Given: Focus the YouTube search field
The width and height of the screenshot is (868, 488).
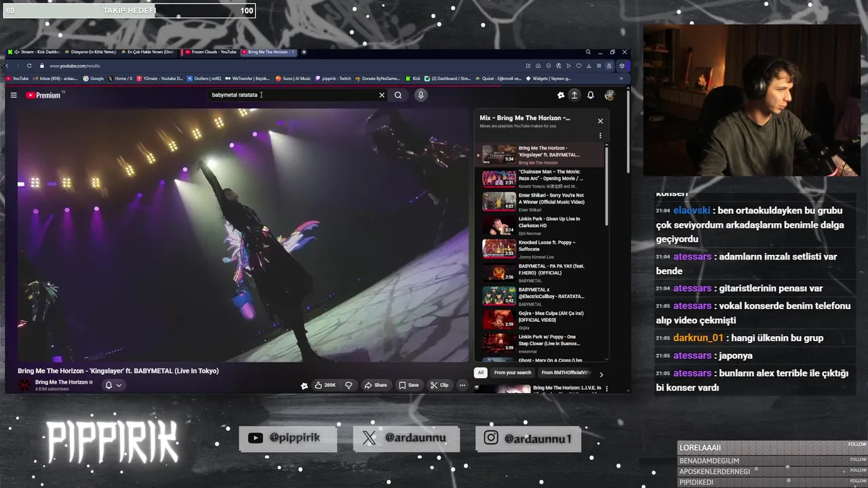Looking at the screenshot, I should coord(292,95).
